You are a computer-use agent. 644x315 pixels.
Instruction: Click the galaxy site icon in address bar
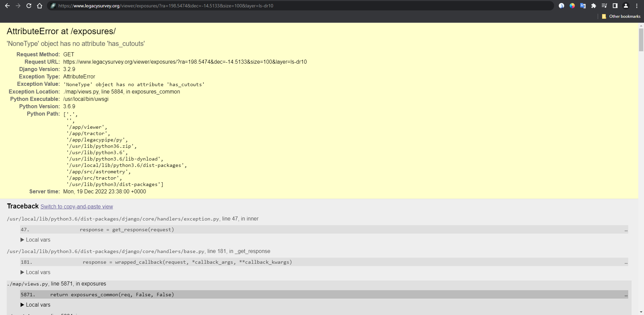point(53,6)
